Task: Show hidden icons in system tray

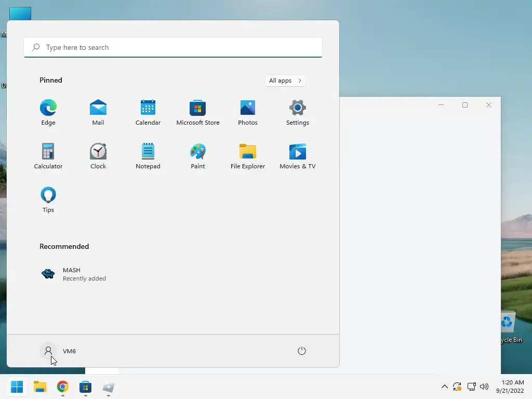Action: point(445,387)
